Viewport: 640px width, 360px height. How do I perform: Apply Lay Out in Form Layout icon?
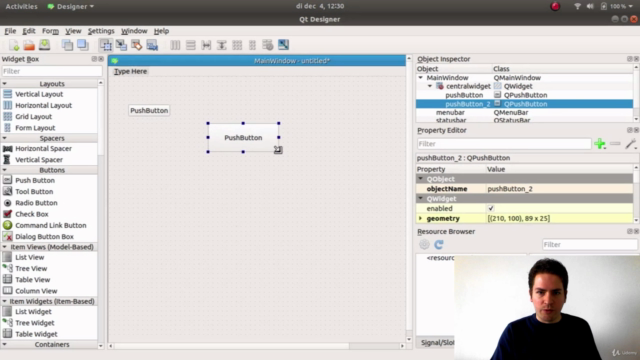point(252,45)
